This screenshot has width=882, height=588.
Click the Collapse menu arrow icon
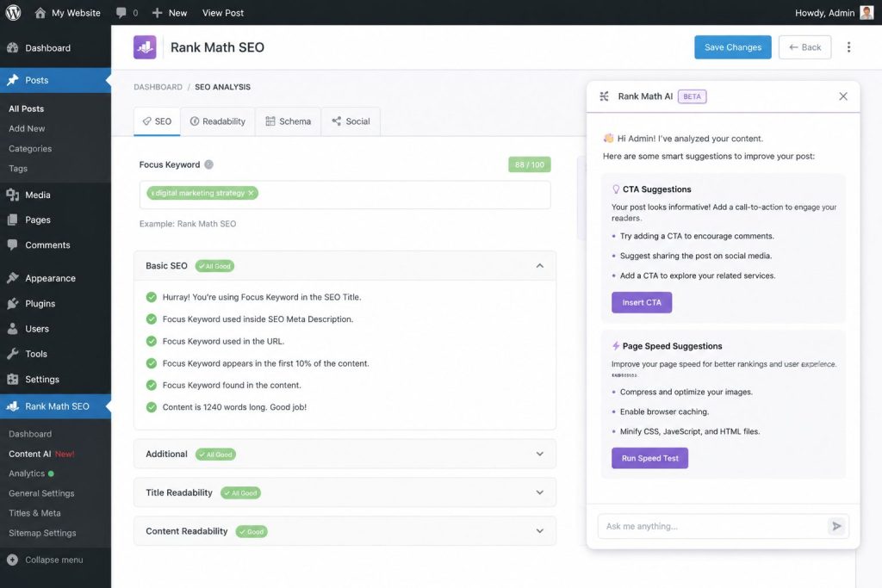click(12, 560)
